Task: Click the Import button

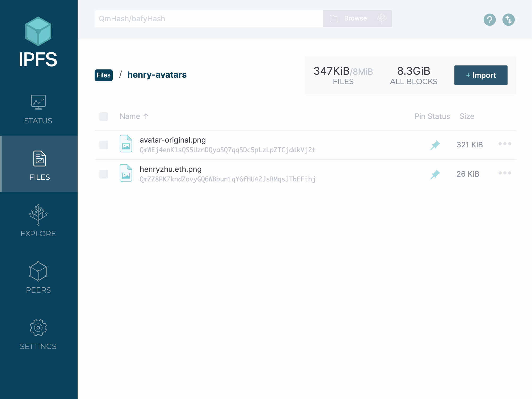Action: (481, 75)
